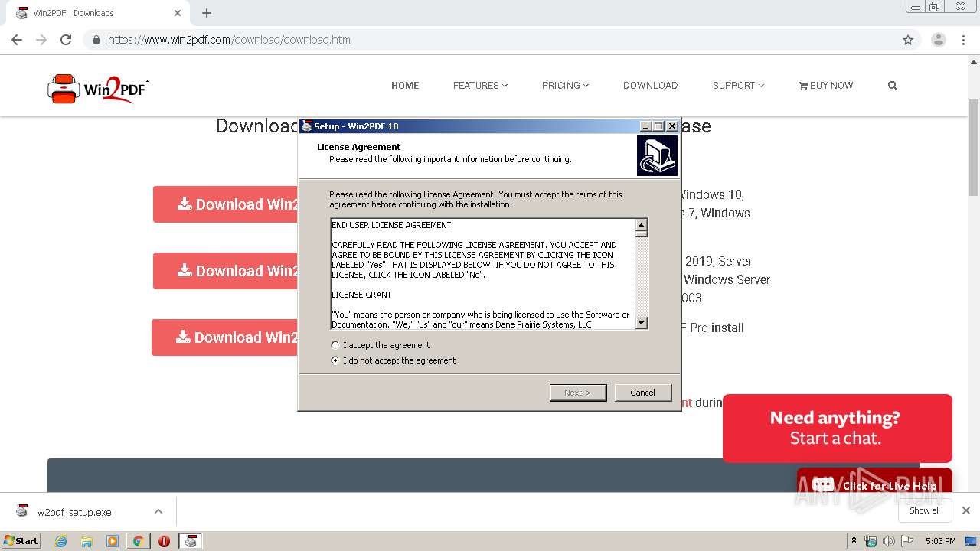This screenshot has width=980, height=551.
Task: Click the Win2PDF logo
Action: [x=98, y=89]
